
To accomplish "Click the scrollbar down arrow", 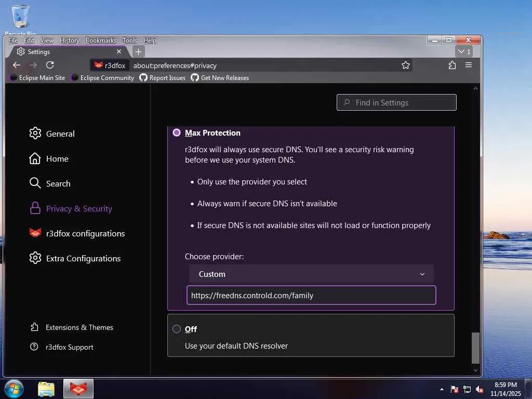I will (x=475, y=370).
